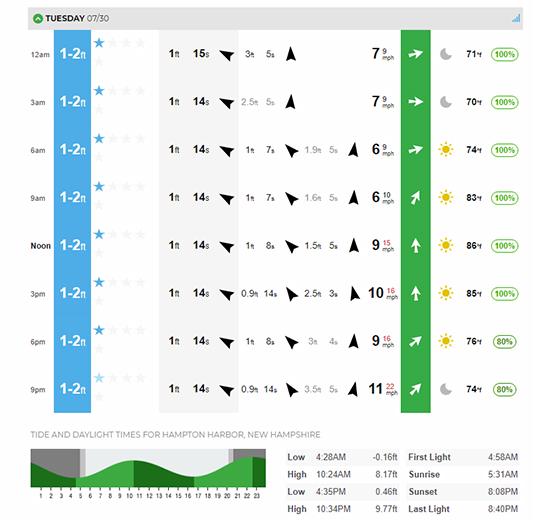Click hour 10 on the tide chart
Image resolution: width=533 pixels, height=522 pixels.
[130, 496]
